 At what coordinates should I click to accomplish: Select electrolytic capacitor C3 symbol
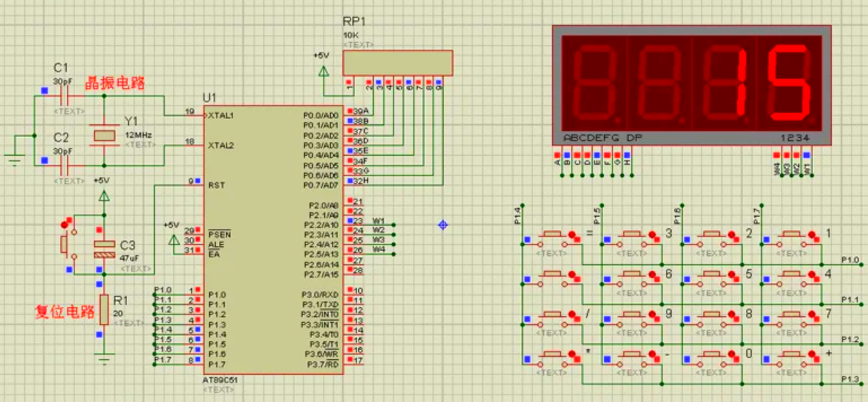[x=104, y=249]
